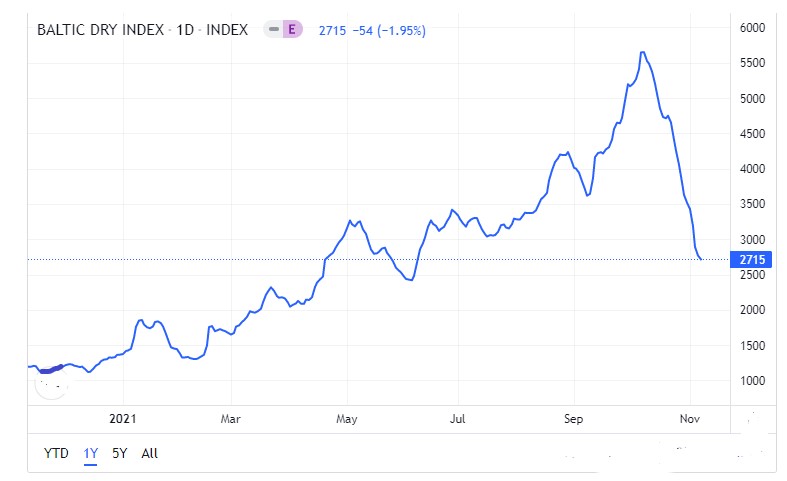Open the 1D interval label
Image resolution: width=787 pixels, height=481 pixels.
[184, 30]
